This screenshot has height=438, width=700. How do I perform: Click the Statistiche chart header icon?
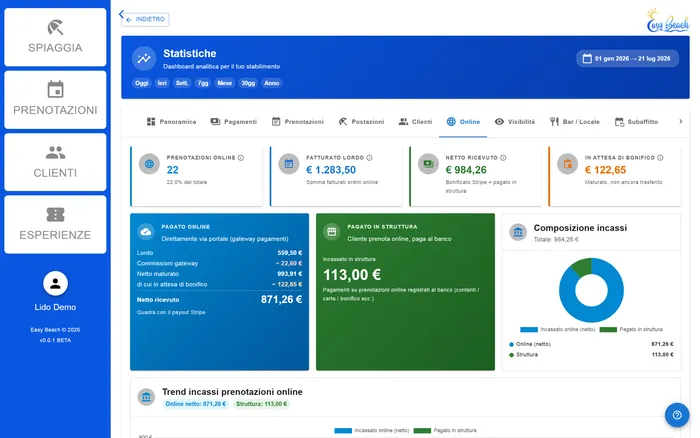(x=144, y=58)
